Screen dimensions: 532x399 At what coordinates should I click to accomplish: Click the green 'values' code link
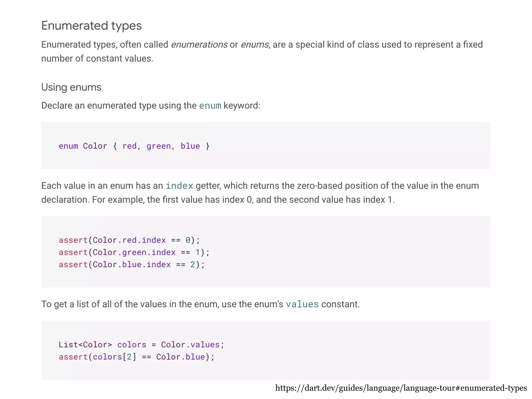click(302, 304)
